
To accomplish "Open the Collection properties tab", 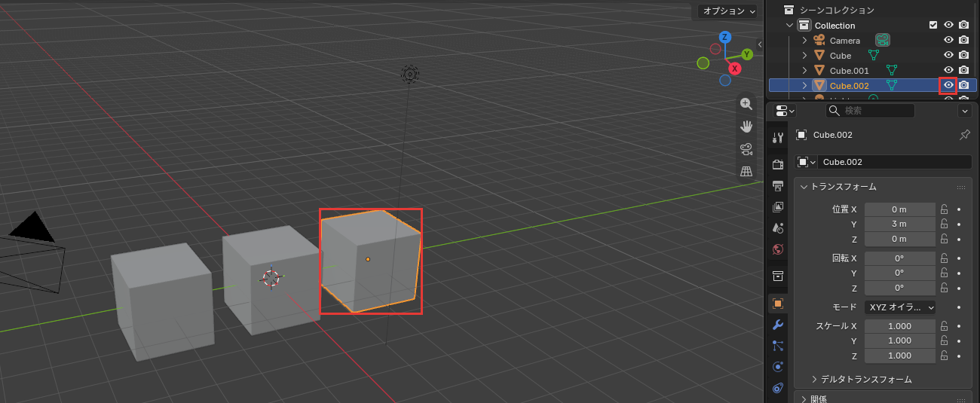I will pyautogui.click(x=779, y=276).
